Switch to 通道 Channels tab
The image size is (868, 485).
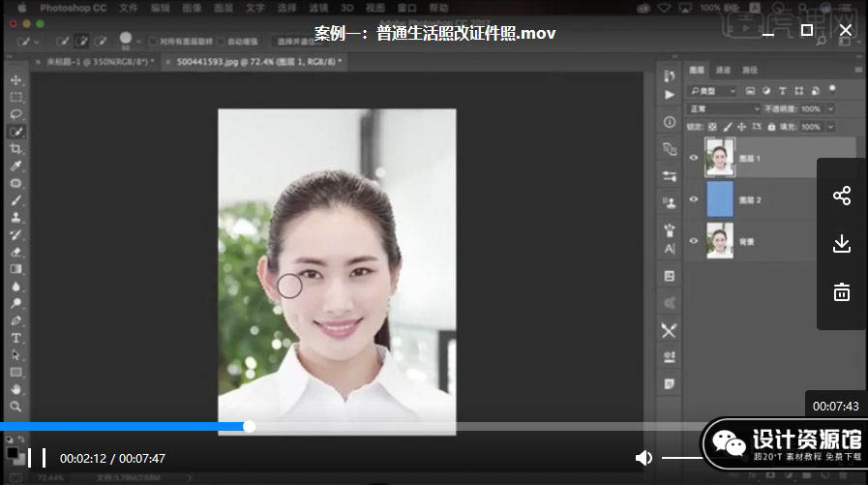pyautogui.click(x=723, y=70)
